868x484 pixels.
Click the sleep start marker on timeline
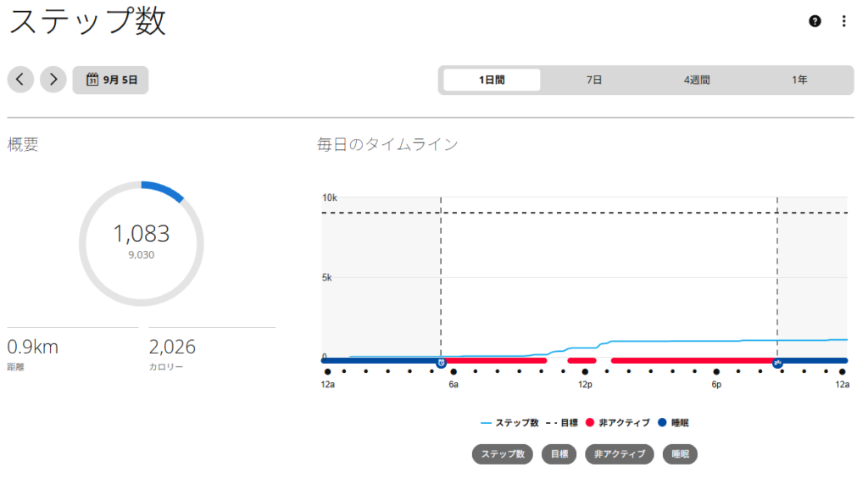pyautogui.click(x=777, y=363)
